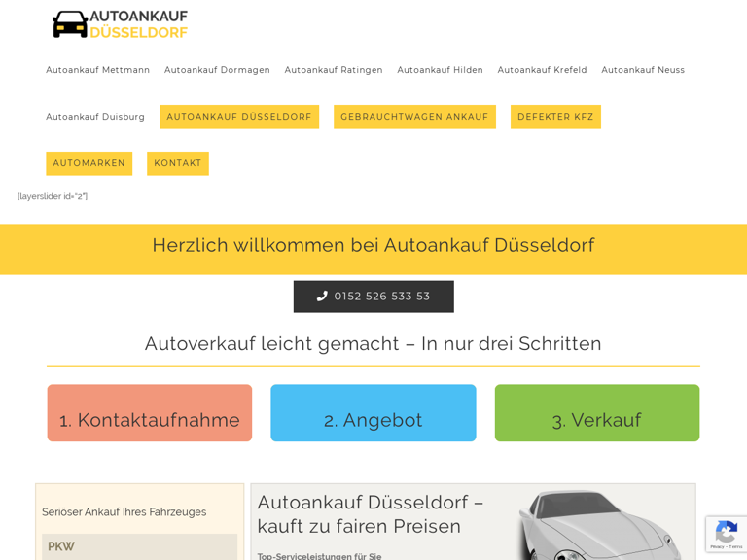Call the phone number 0152 526 533 53
Screen dimensions: 747x560
pos(373,297)
